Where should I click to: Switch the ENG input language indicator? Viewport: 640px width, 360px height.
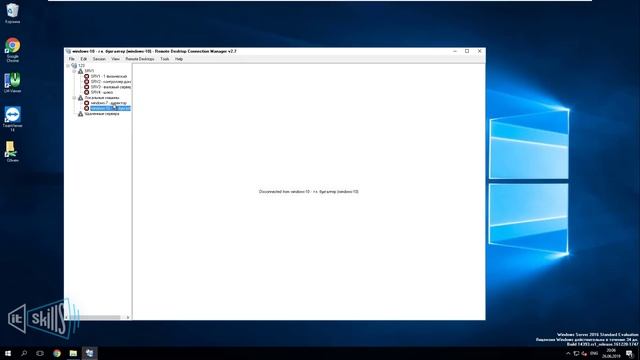tap(594, 353)
